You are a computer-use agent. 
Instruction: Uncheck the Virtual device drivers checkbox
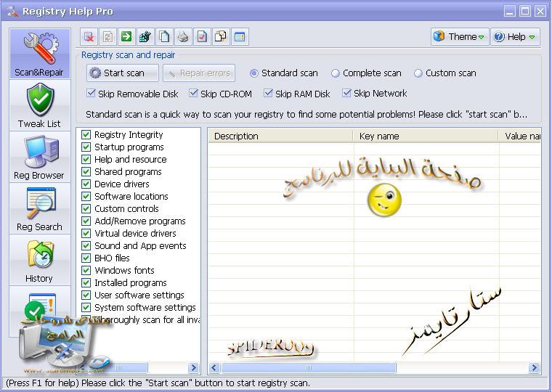point(86,233)
